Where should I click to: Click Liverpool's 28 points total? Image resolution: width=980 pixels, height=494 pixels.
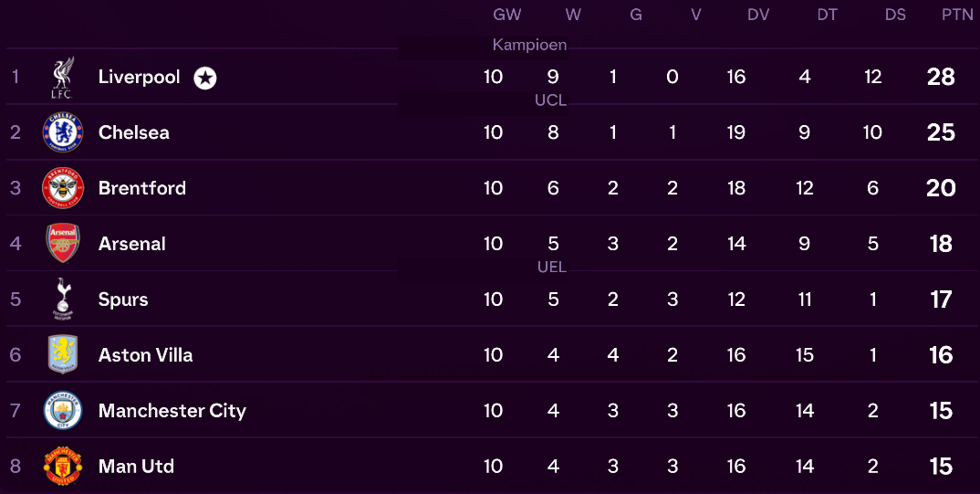pos(941,77)
